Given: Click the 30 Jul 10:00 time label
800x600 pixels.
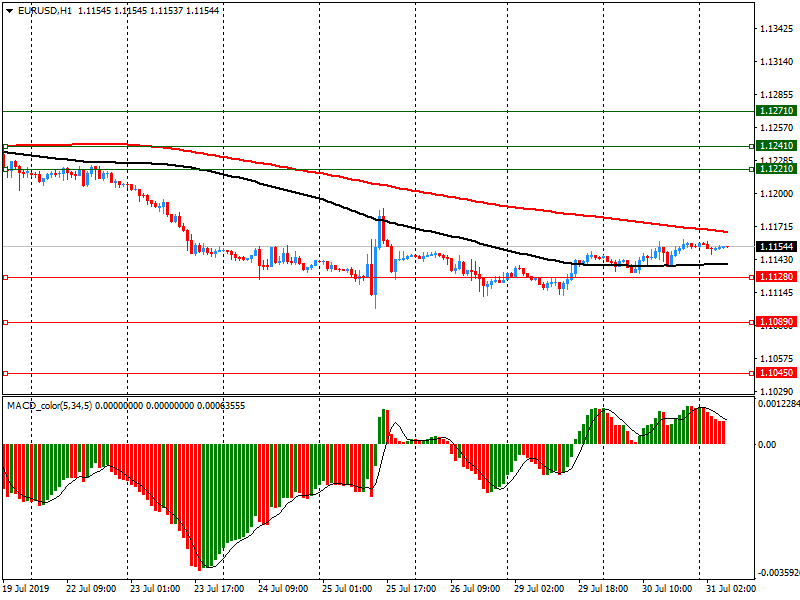Looking at the screenshot, I should coord(667,589).
